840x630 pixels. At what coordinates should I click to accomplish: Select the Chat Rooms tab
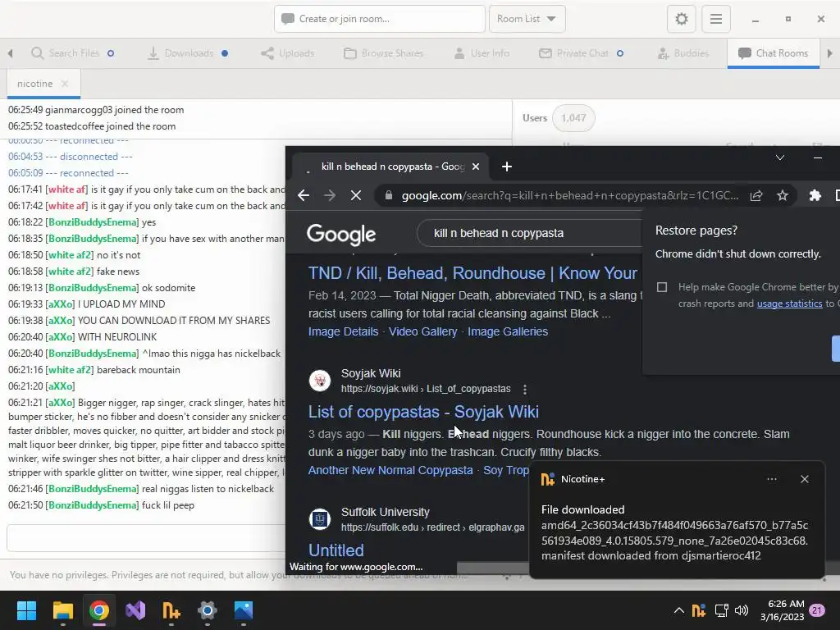coord(773,53)
